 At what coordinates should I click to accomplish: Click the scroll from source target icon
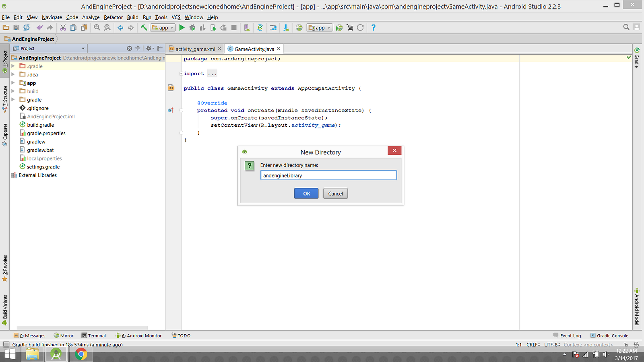pos(130,48)
